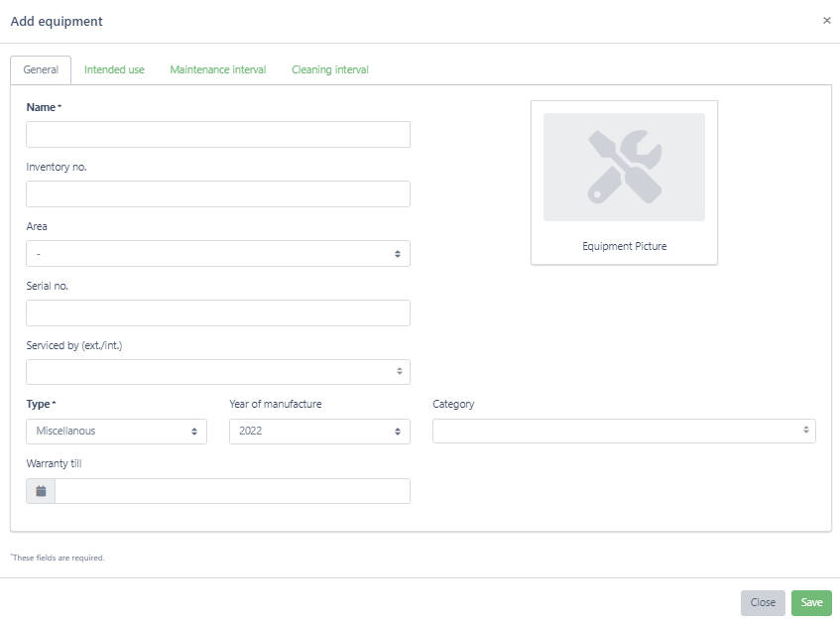Click the calendar icon beside Warranty till

(41, 491)
